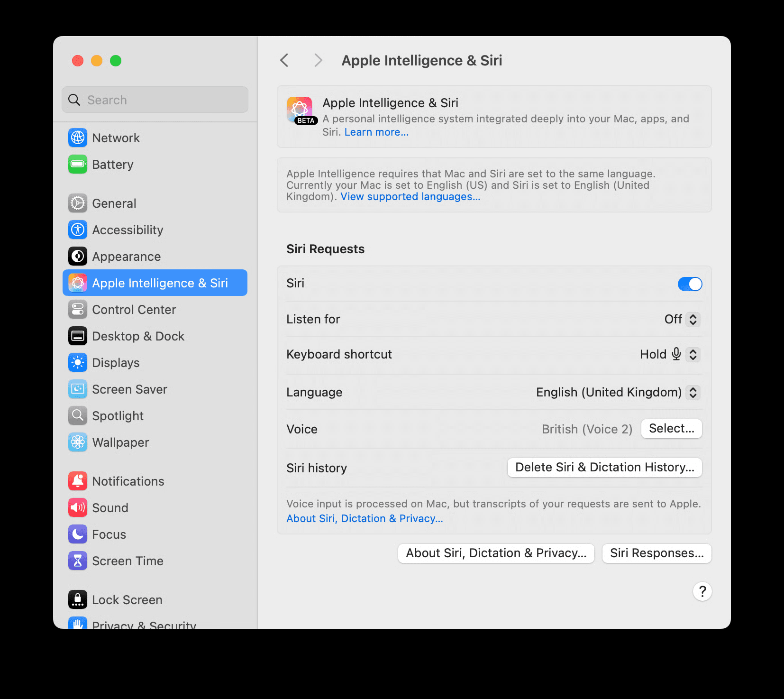The height and width of the screenshot is (699, 784).
Task: Open Spotlight settings
Action: pos(118,415)
